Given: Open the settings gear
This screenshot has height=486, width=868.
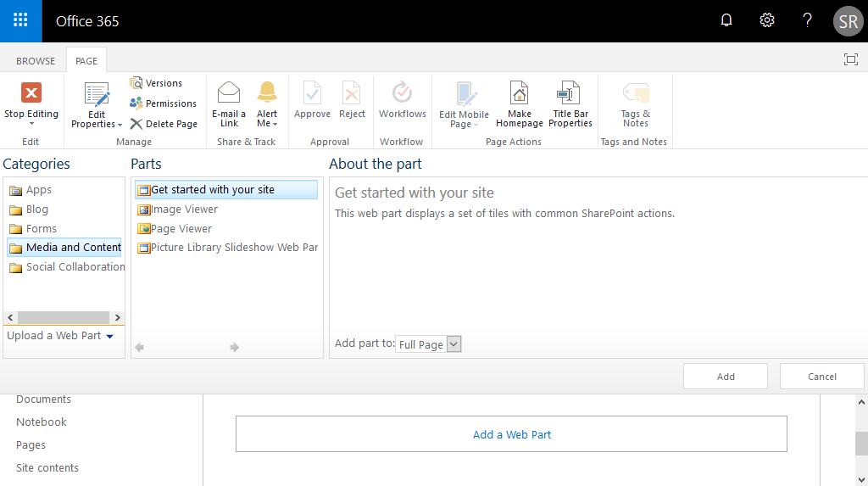Looking at the screenshot, I should (x=766, y=20).
